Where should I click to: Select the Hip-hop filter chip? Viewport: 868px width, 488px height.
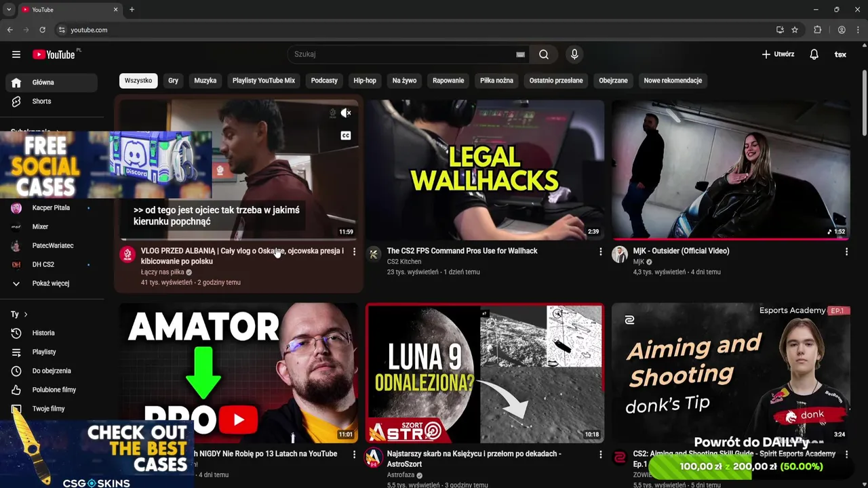[x=365, y=81]
